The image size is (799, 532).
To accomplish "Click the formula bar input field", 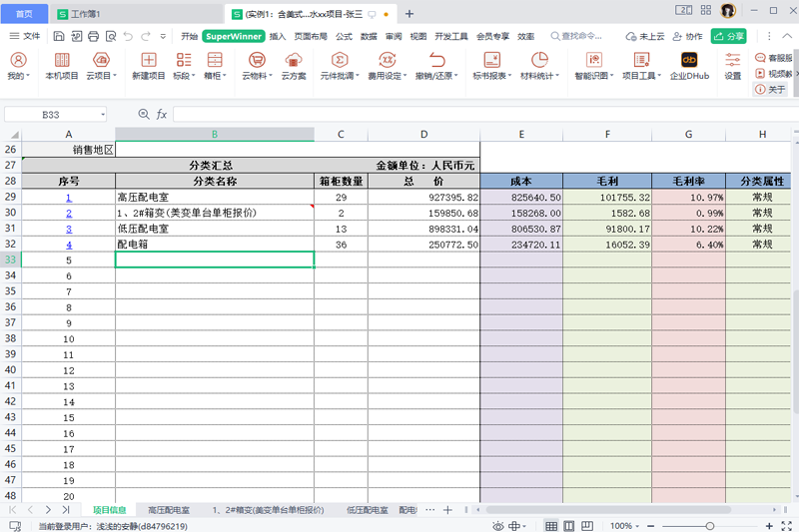I will [479, 115].
